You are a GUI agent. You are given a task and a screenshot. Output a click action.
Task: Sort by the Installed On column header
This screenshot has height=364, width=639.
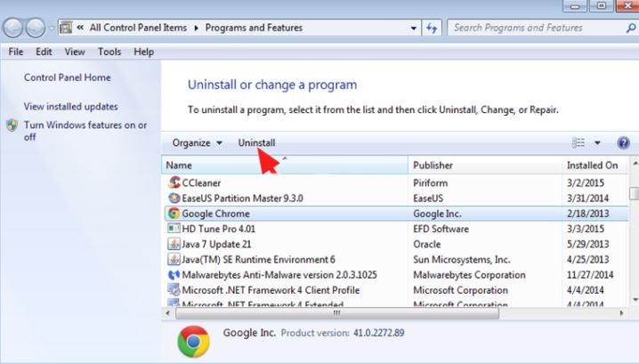coord(595,165)
